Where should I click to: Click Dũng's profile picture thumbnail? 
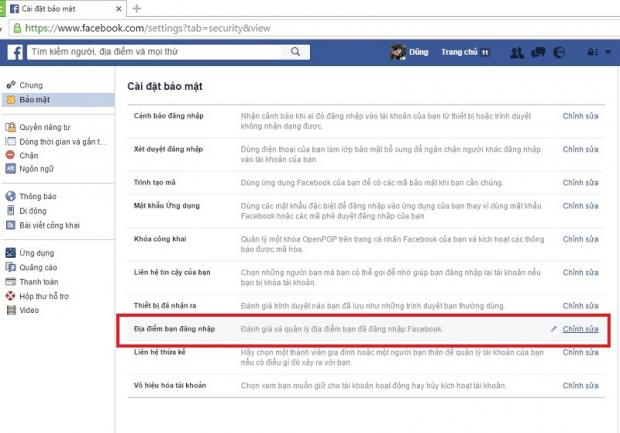pos(396,52)
